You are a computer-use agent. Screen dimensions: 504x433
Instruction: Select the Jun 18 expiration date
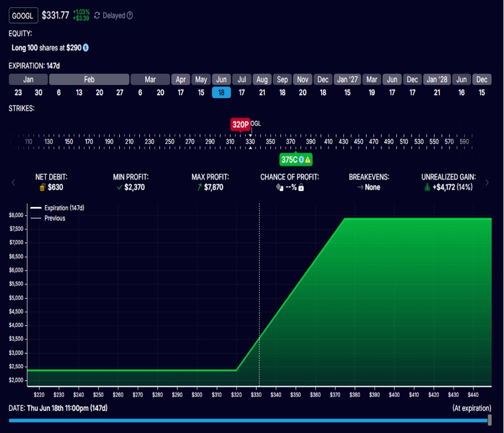[x=221, y=93]
